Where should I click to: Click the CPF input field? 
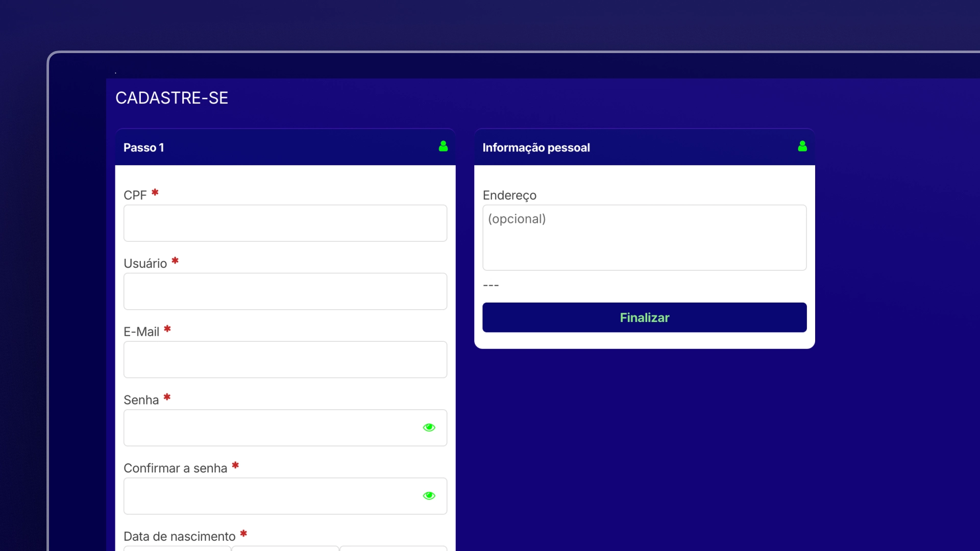285,223
